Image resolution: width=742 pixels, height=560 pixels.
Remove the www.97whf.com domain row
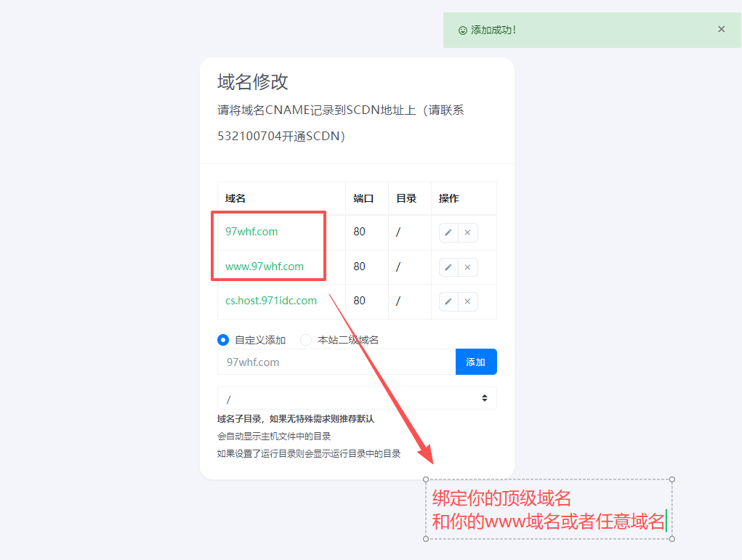[467, 267]
